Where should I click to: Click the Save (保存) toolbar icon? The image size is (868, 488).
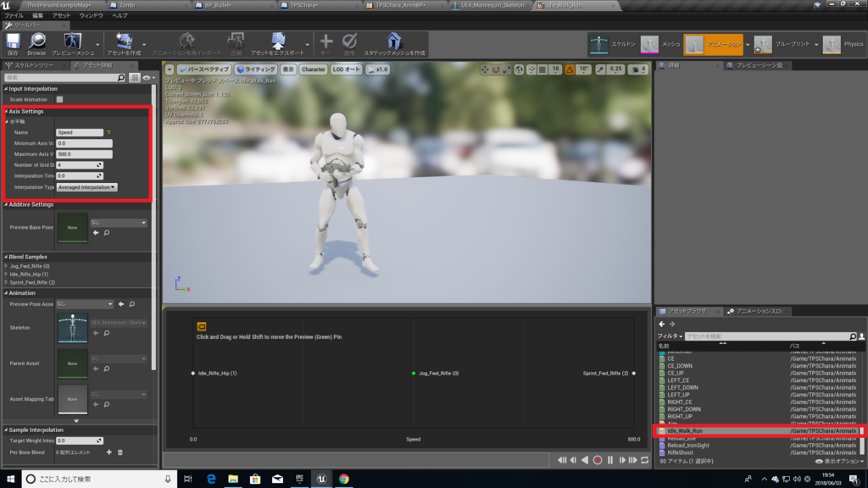[x=13, y=41]
